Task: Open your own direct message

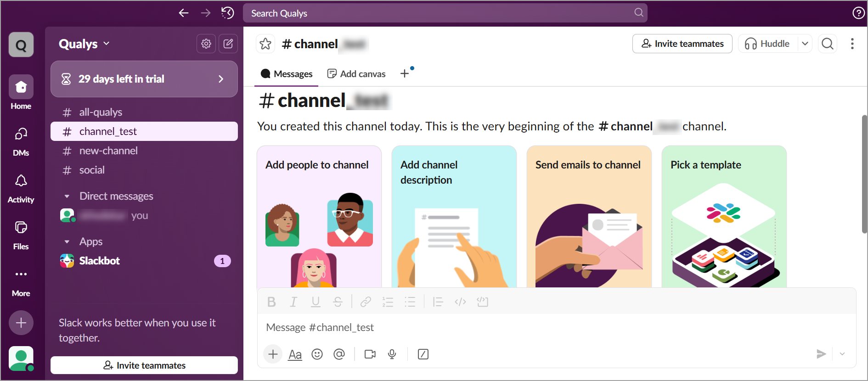Action: click(144, 215)
